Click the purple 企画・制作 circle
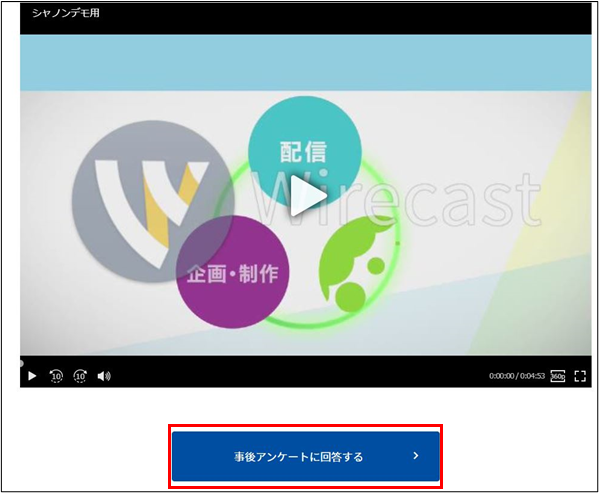The height and width of the screenshot is (493, 599). 232,272
